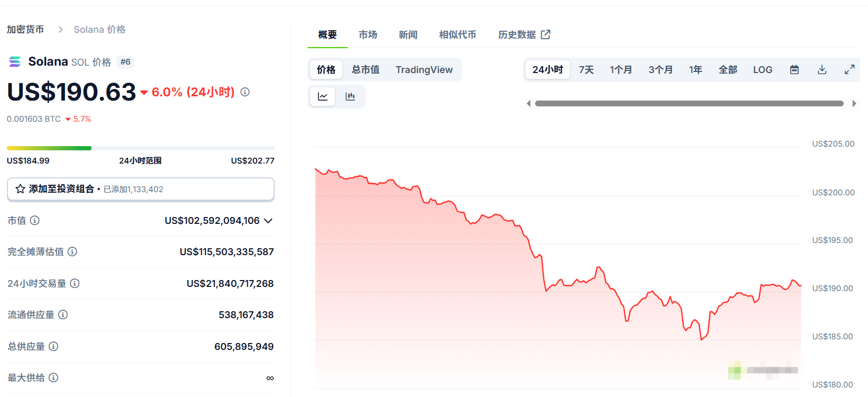Open the 新闻 tab
This screenshot has width=868, height=397.
click(x=408, y=35)
